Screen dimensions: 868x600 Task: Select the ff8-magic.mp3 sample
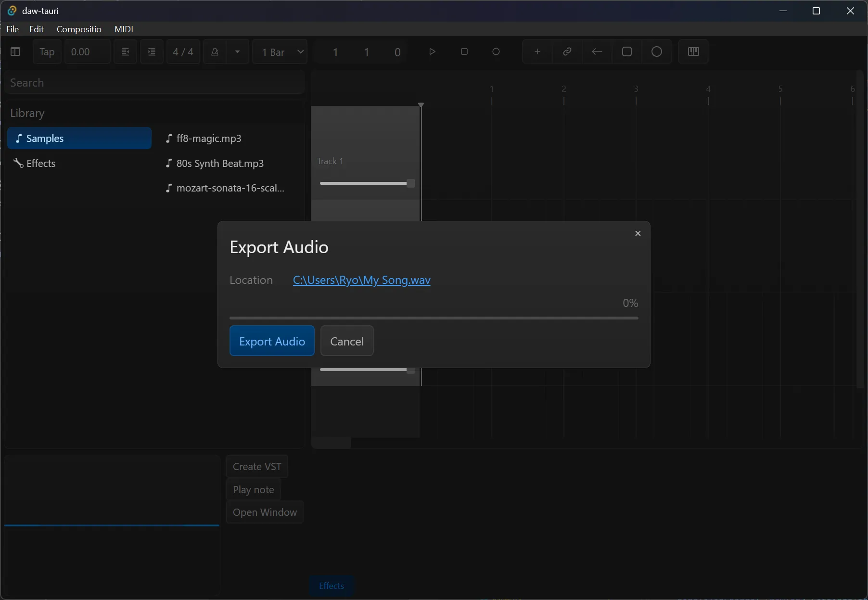pos(204,139)
